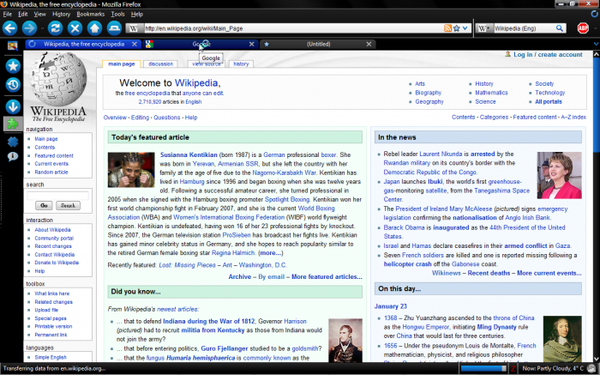Close the Wikipedia tab
600x375 pixels.
134,44
